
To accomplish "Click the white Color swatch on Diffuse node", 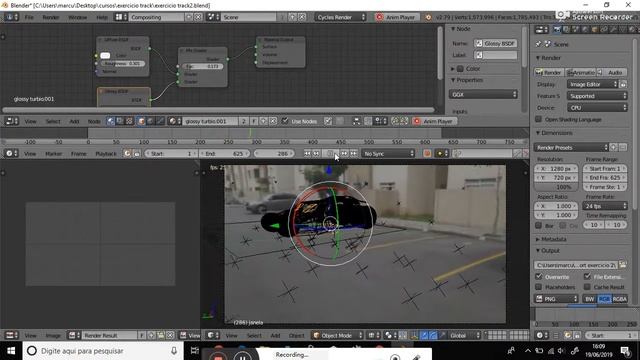I will (105, 56).
